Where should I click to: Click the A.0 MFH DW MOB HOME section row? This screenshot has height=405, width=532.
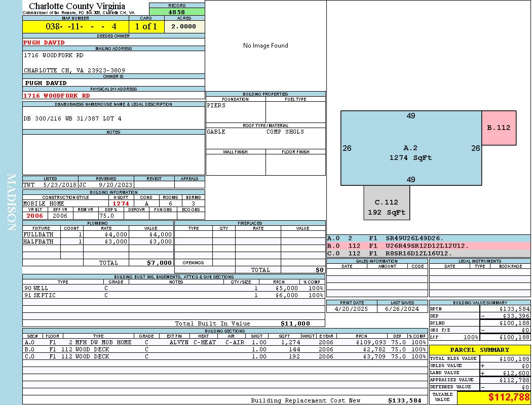point(225,342)
